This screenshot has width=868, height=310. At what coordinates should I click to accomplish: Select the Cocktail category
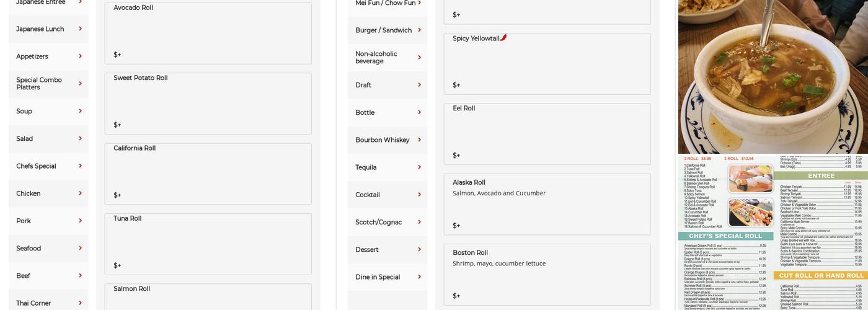click(x=387, y=195)
